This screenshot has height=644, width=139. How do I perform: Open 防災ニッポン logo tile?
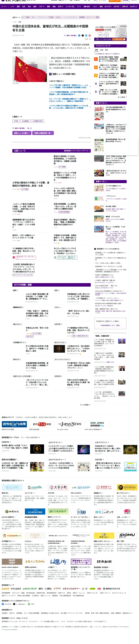coord(104,511)
